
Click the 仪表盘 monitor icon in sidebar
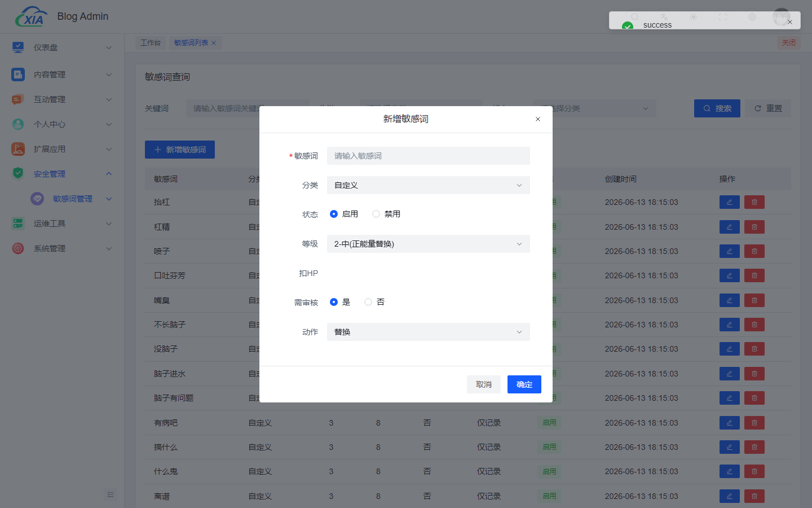click(18, 47)
